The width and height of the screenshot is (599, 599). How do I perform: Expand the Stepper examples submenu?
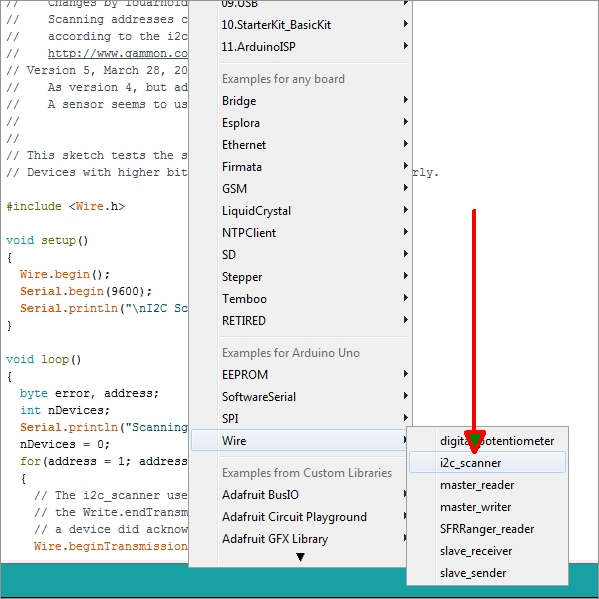[300, 277]
